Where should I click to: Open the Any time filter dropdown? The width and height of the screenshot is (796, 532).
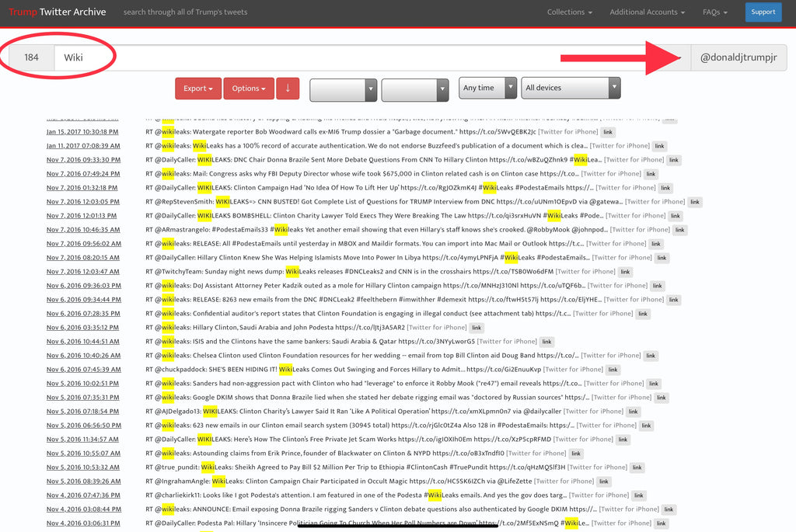[487, 88]
